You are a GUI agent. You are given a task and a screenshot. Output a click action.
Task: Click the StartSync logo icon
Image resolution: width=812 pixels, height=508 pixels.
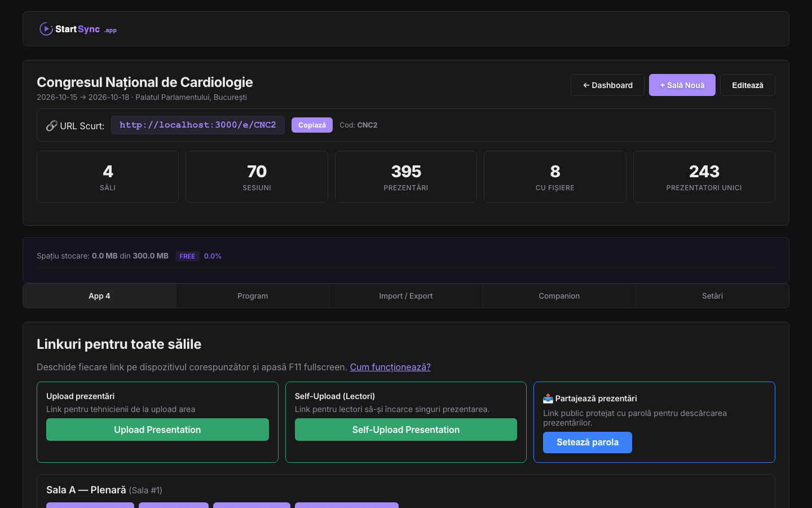point(46,29)
